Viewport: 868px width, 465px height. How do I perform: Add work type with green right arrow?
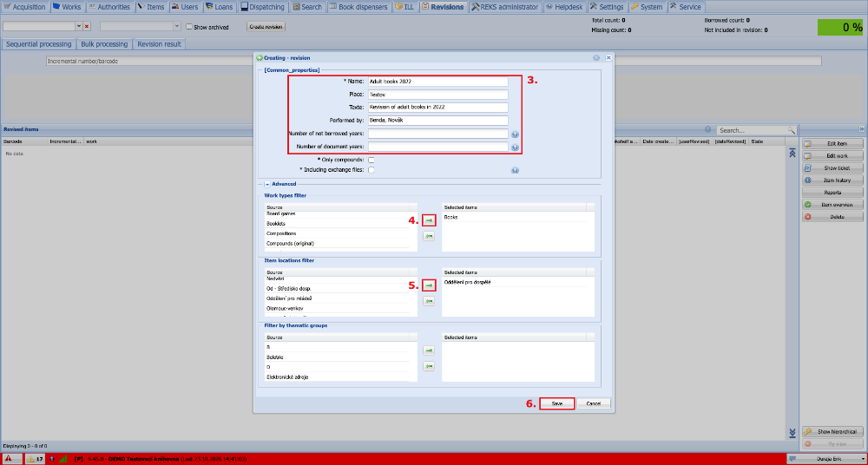coord(429,220)
